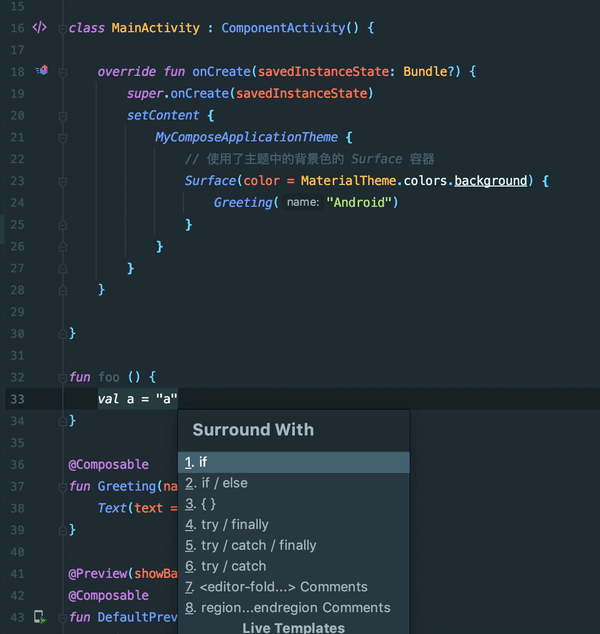Image resolution: width=600 pixels, height=634 pixels.
Task: Select 'if' in Surround With popup
Action: pyautogui.click(x=294, y=462)
